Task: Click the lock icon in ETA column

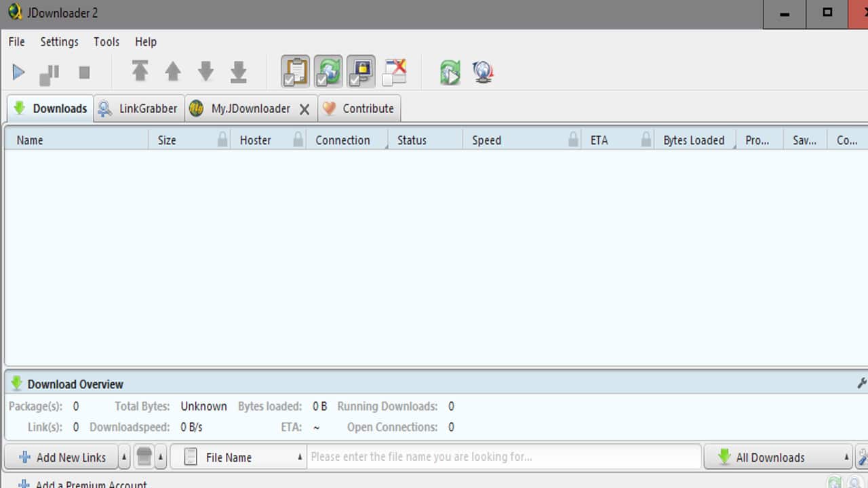Action: [x=646, y=140]
